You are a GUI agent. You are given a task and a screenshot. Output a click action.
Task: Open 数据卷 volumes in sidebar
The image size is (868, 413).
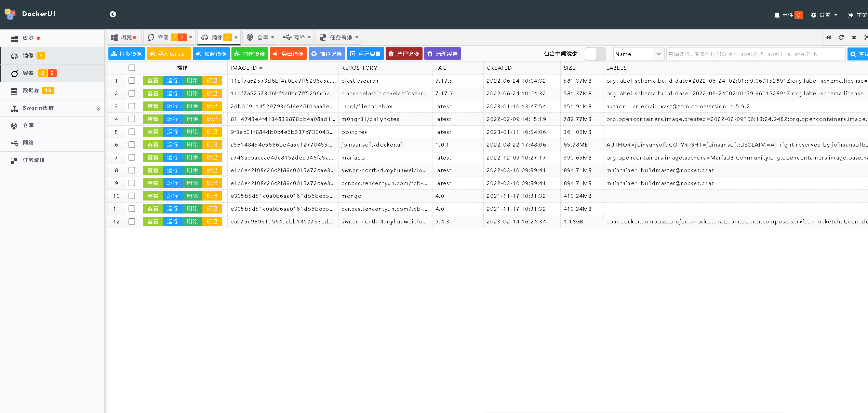(x=31, y=91)
